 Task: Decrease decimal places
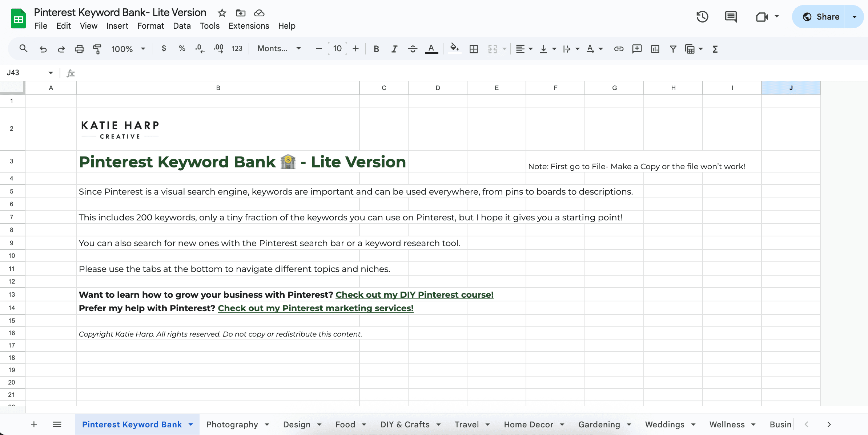[x=200, y=49]
